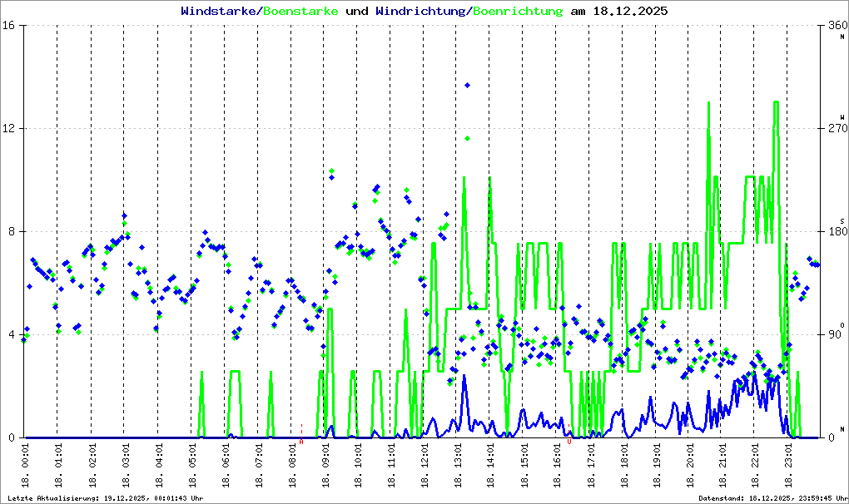Click time label '18. 03:01'
The height and width of the screenshot is (504, 849).
tap(125, 466)
